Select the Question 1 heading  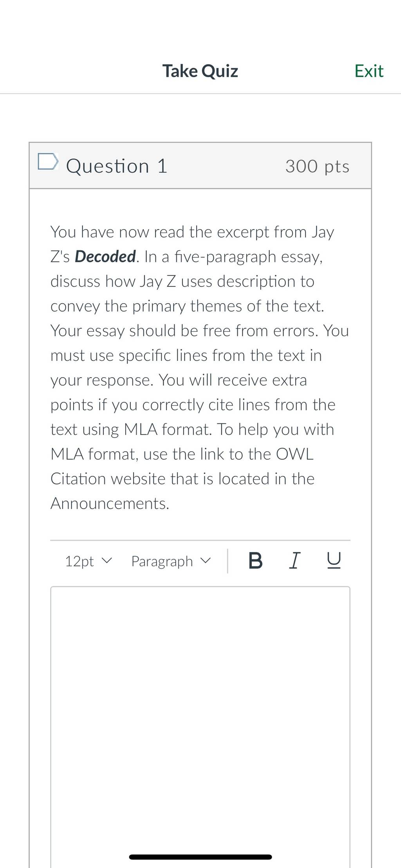(117, 166)
